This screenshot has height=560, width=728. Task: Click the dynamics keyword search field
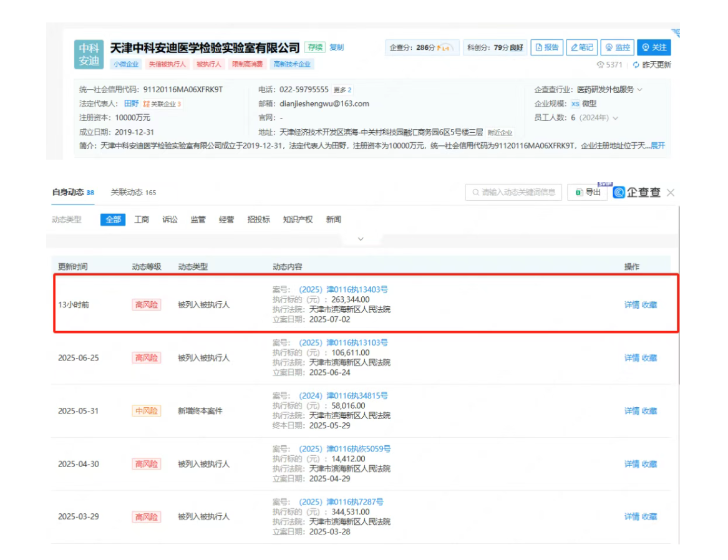point(513,192)
